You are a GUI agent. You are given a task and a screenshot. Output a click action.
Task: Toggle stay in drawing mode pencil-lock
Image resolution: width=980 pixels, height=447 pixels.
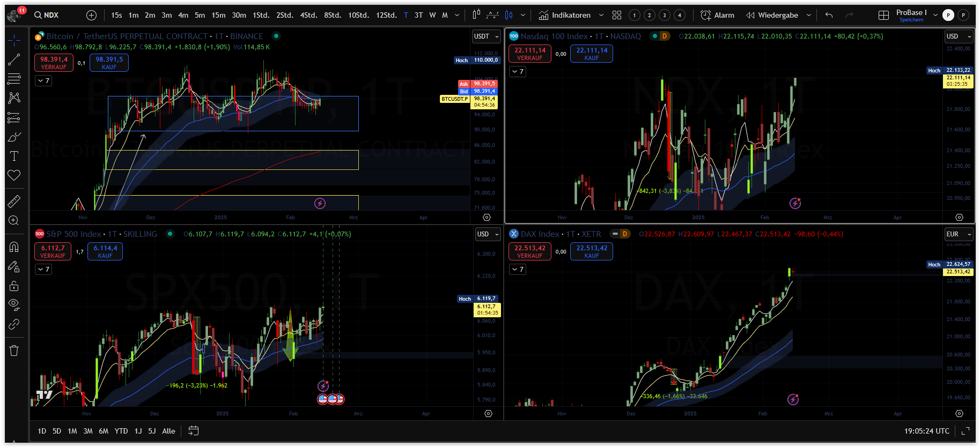(14, 266)
